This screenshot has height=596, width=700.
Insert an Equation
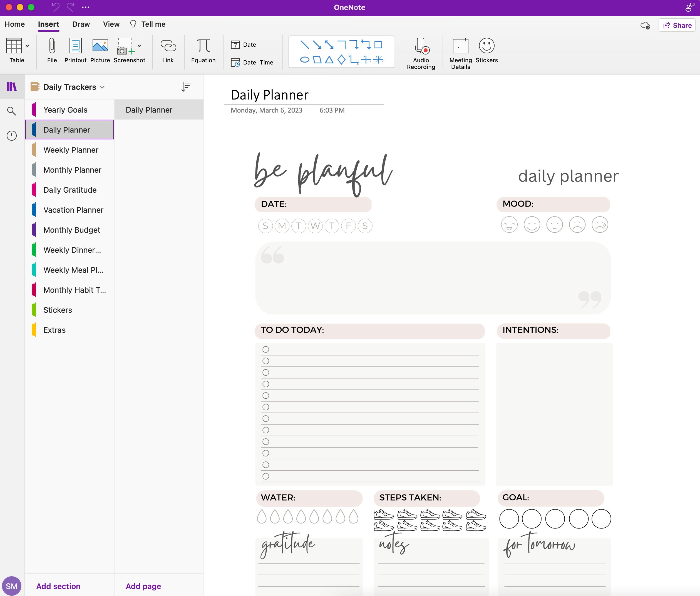point(203,51)
